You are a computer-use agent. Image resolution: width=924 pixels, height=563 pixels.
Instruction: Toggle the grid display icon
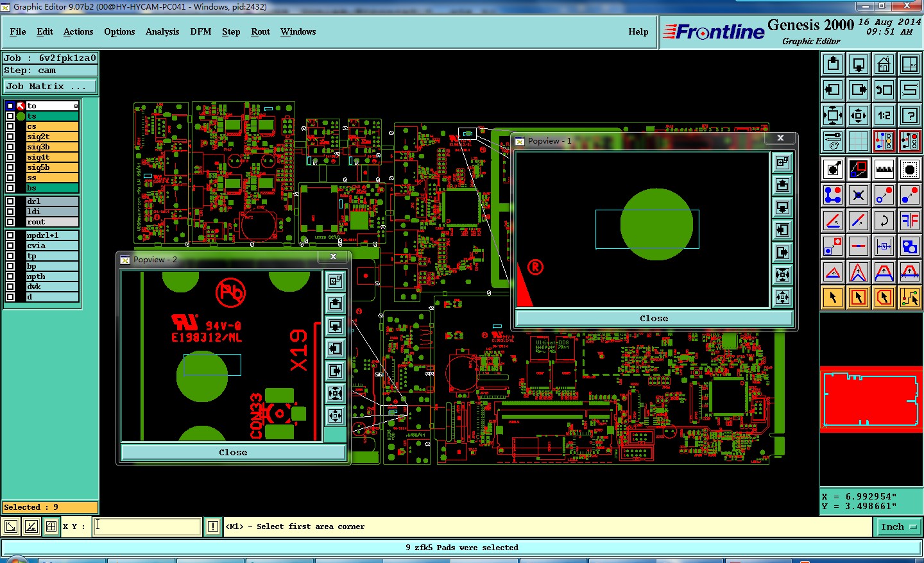point(859,141)
